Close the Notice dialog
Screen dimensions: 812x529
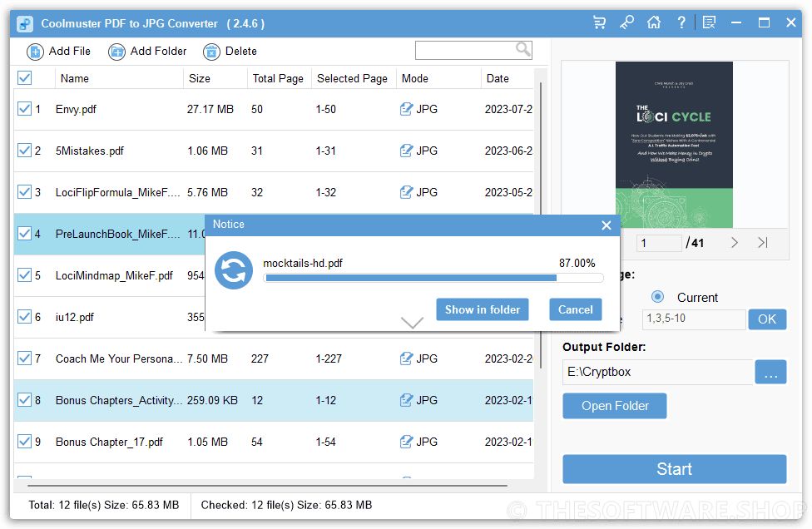(607, 225)
